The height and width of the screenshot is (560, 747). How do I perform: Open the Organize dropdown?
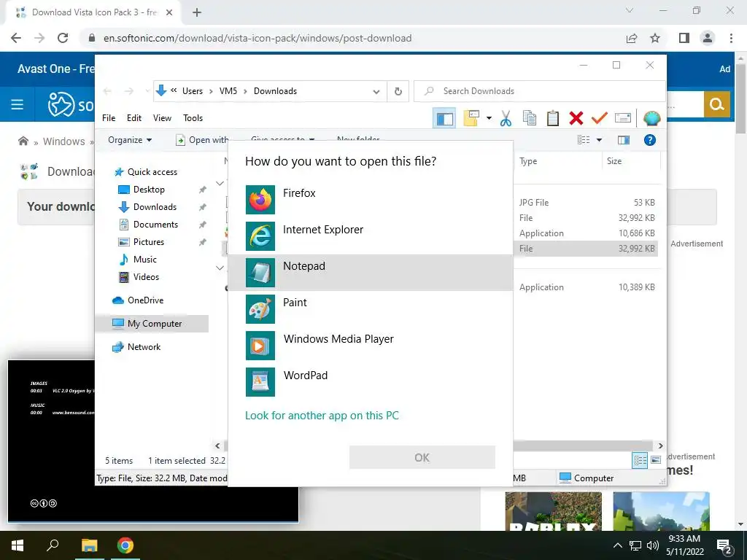[130, 139]
